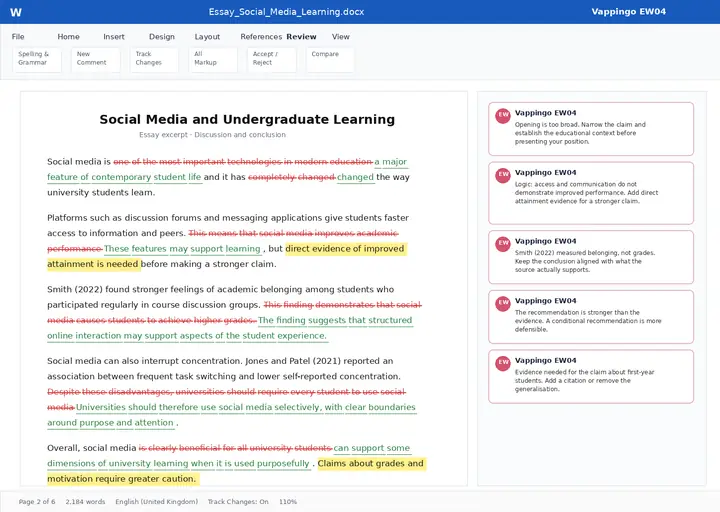
Task: Click the Compare button
Action: pos(330,60)
